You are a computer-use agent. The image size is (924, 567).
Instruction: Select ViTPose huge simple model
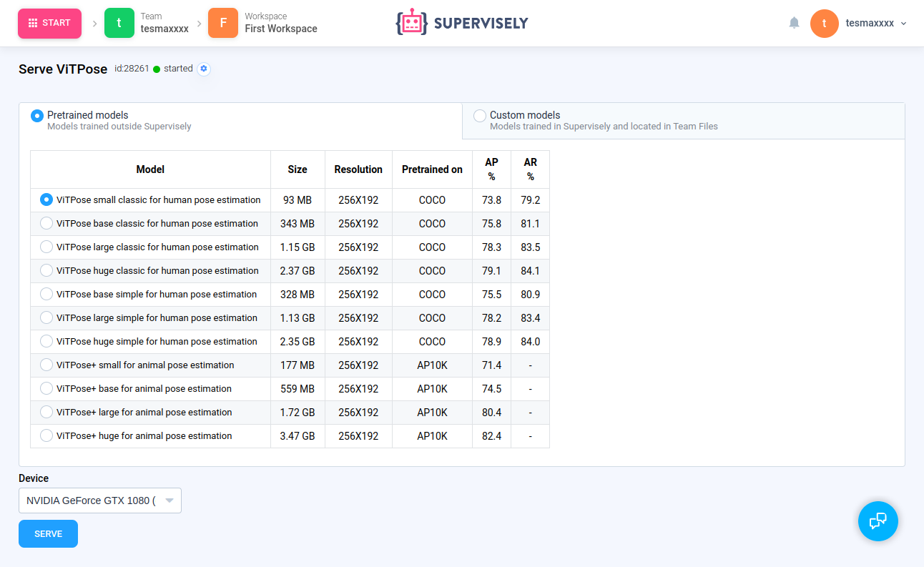click(x=46, y=341)
